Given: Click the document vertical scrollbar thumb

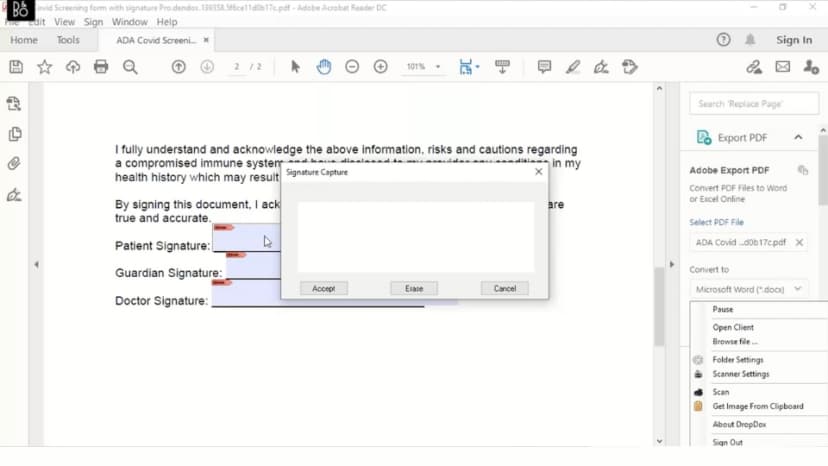Looking at the screenshot, I should click(659, 306).
